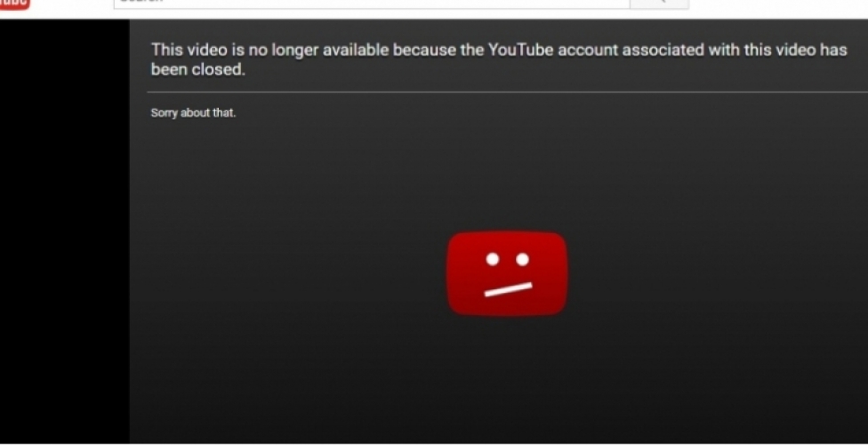Click the black letterbox area left of the player
Screen dimensions: 868x445
pyautogui.click(x=65, y=231)
